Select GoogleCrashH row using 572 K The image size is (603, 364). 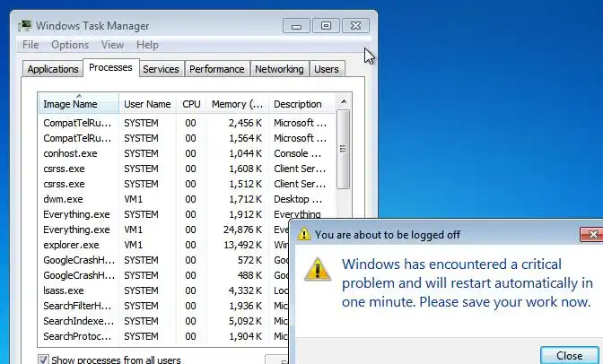coord(163,260)
